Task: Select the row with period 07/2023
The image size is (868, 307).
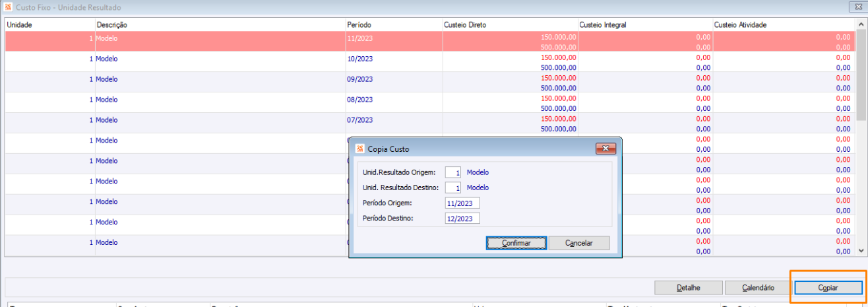Action: coord(430,123)
